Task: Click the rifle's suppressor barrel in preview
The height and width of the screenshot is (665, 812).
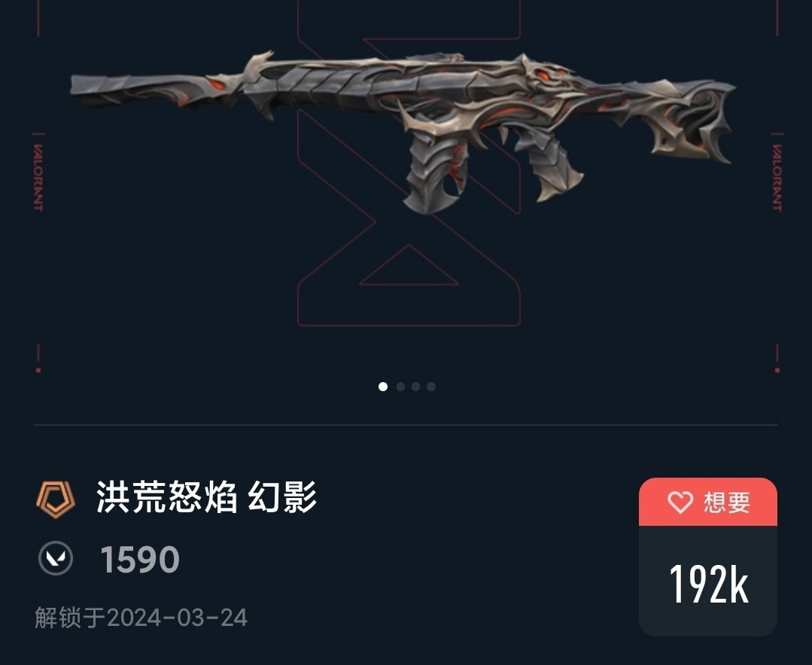Action: pos(155,90)
